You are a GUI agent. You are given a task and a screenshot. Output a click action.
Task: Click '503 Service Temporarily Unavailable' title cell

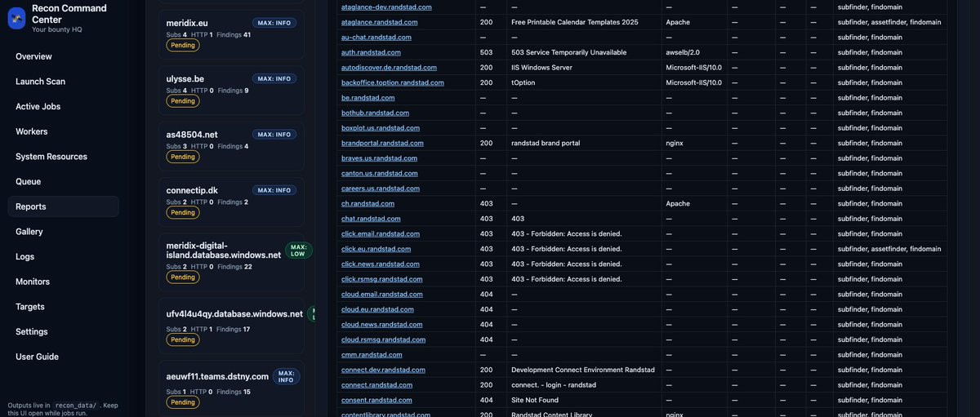click(569, 52)
